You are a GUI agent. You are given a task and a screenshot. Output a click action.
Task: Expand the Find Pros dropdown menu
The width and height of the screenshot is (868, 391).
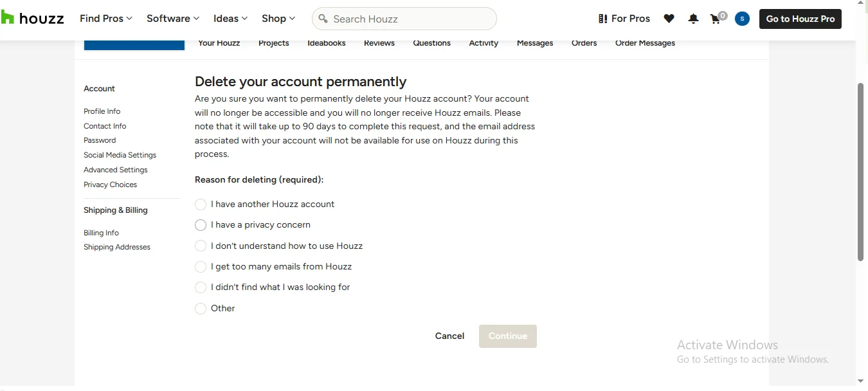[106, 19]
